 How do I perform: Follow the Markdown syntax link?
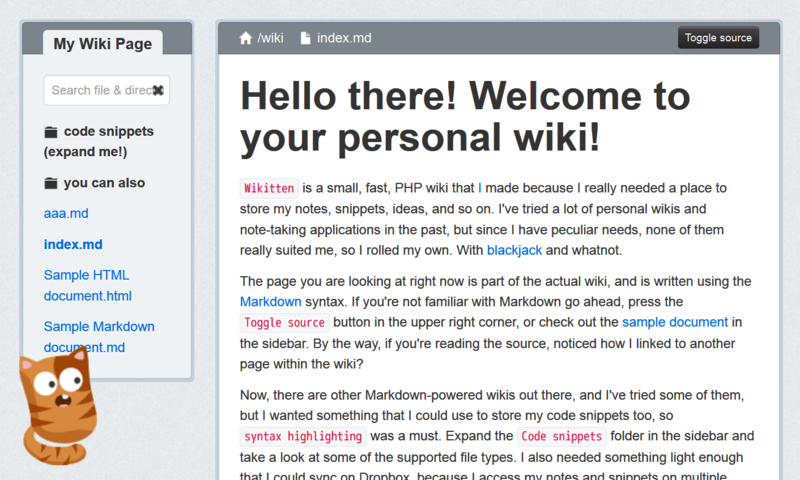click(x=270, y=302)
